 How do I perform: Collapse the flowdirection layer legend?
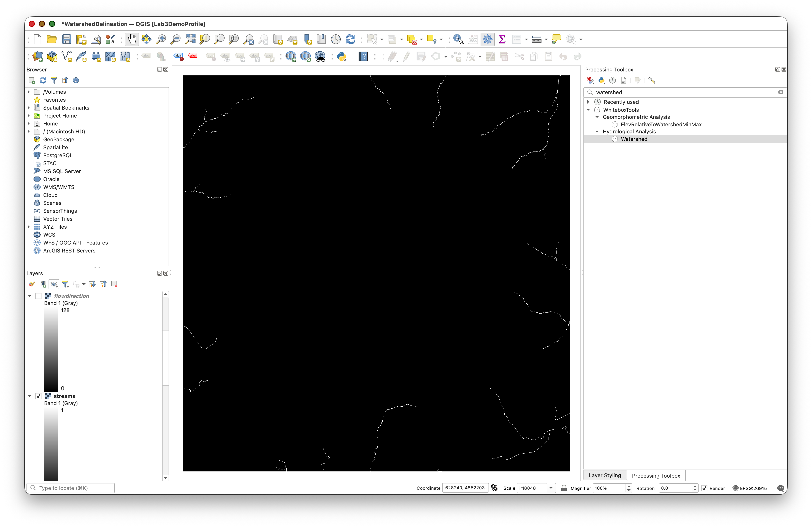[x=30, y=296]
